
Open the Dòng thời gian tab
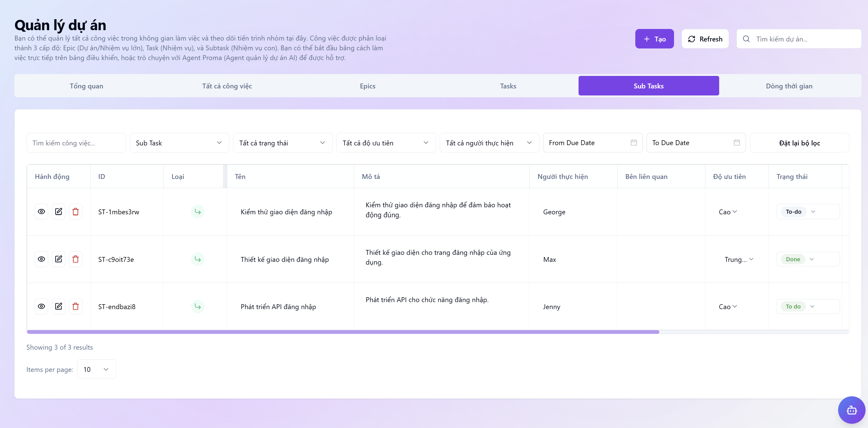[789, 86]
